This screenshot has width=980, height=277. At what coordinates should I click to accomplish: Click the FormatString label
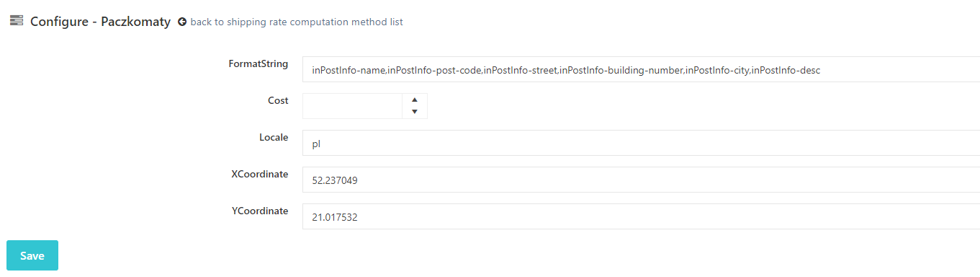[x=259, y=63]
